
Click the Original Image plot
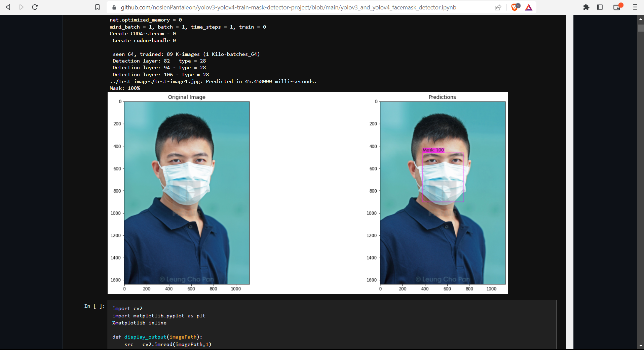pos(187,193)
